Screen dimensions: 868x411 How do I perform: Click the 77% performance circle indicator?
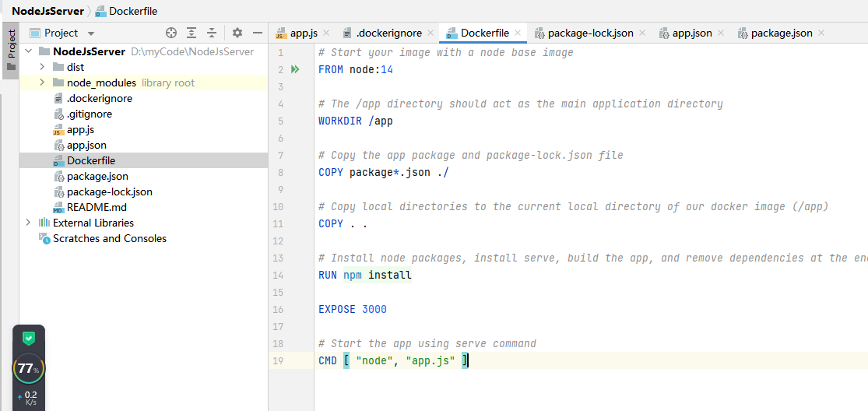click(x=29, y=369)
